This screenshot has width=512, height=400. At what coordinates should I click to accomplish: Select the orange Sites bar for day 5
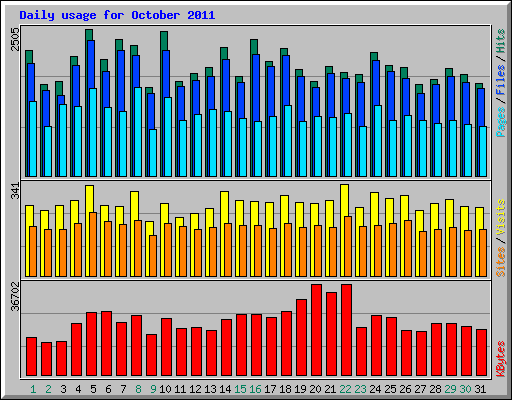[x=93, y=244]
